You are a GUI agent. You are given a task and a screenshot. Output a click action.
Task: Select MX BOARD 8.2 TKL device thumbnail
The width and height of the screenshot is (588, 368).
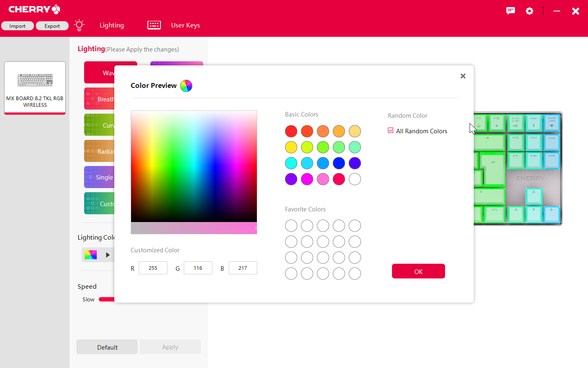[35, 88]
